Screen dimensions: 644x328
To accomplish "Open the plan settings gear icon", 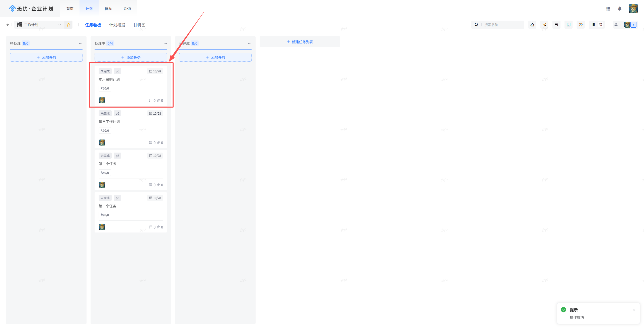I will coord(581,25).
